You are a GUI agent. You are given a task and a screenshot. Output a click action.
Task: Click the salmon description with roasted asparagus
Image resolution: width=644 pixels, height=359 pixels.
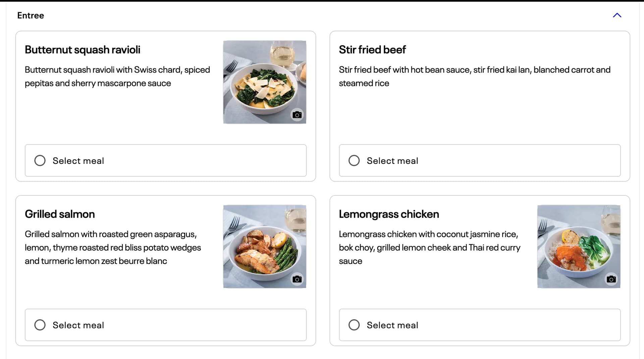113,248
